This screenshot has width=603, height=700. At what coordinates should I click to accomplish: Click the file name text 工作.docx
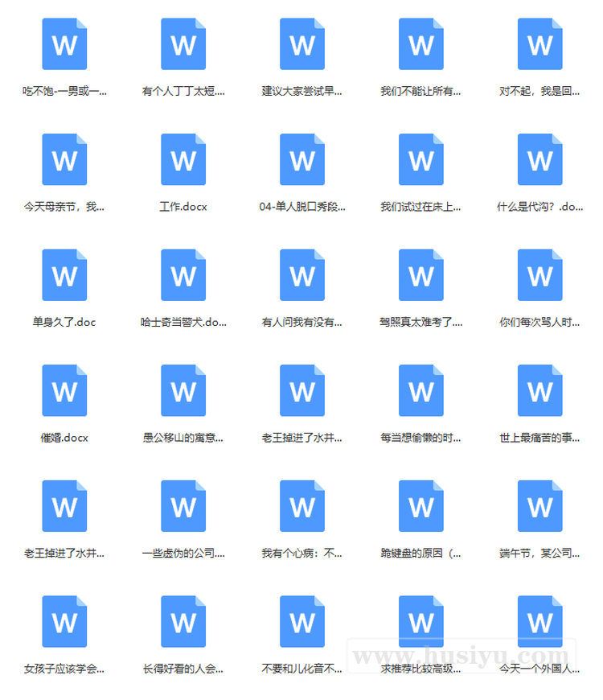coord(183,207)
